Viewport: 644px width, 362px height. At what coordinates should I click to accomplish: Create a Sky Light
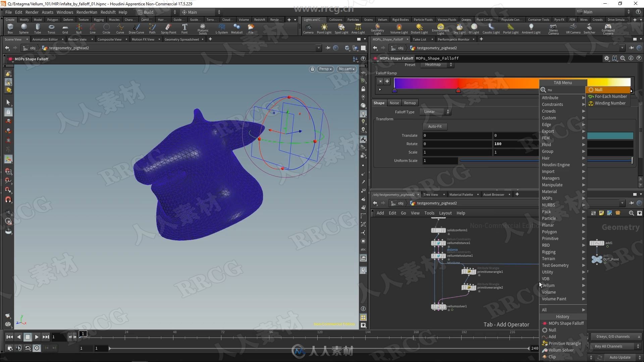point(460,28)
